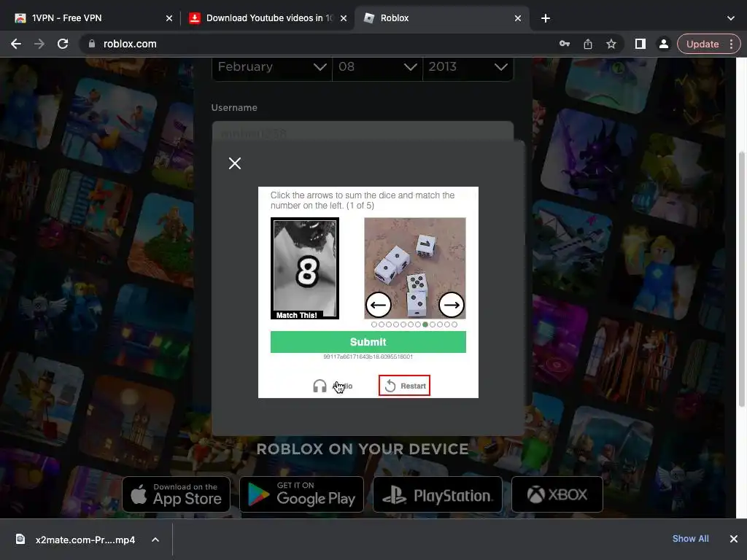Submit the dice captcha answer
The image size is (747, 560).
tap(368, 342)
